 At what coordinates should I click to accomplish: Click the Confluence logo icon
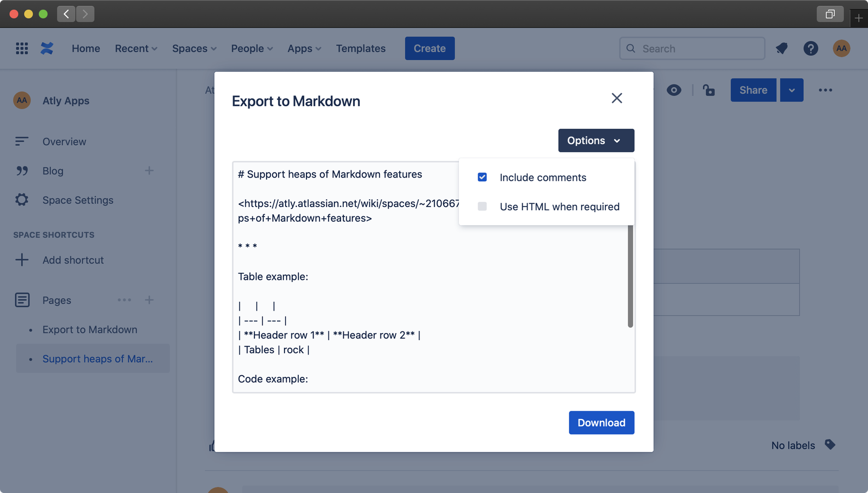[47, 48]
